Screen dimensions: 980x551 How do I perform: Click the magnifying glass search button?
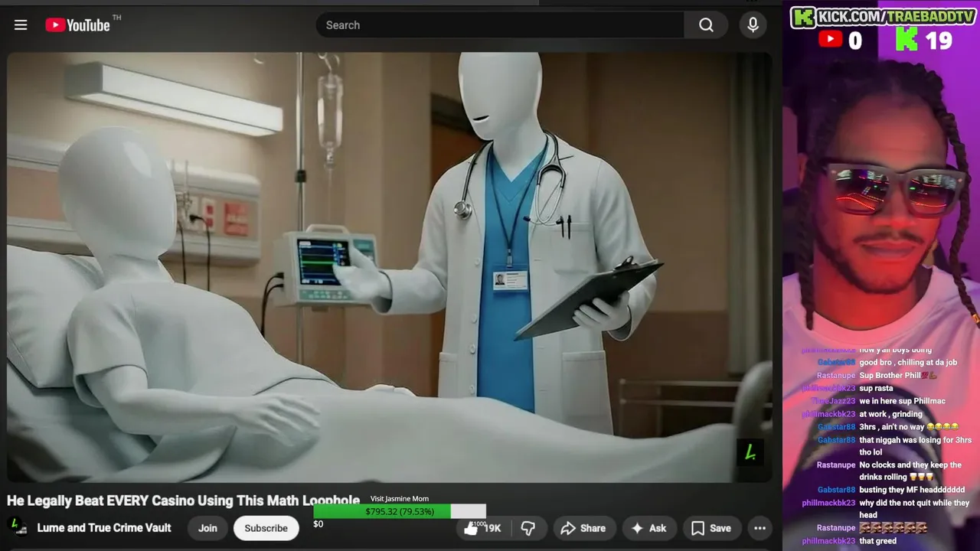coord(706,25)
